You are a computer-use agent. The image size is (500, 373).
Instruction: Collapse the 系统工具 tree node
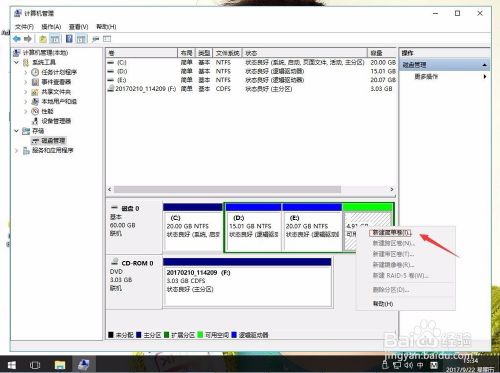17,62
